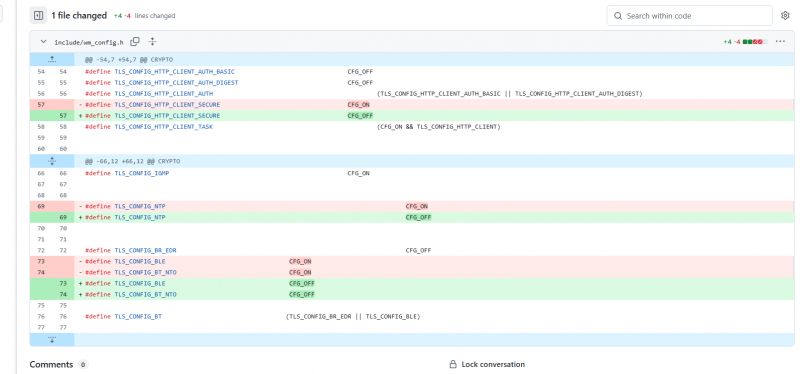Click the '+4 -4 lines changed' text

(144, 16)
